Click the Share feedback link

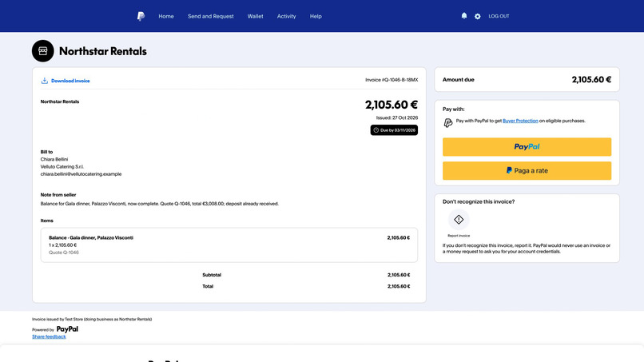[49, 336]
